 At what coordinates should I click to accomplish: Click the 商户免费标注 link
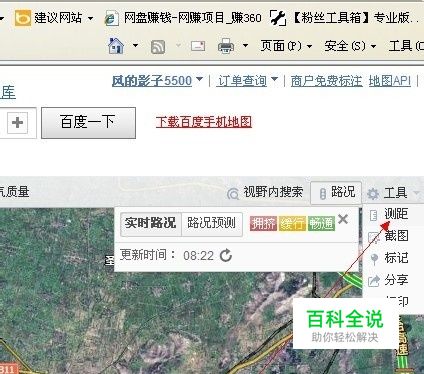(326, 81)
